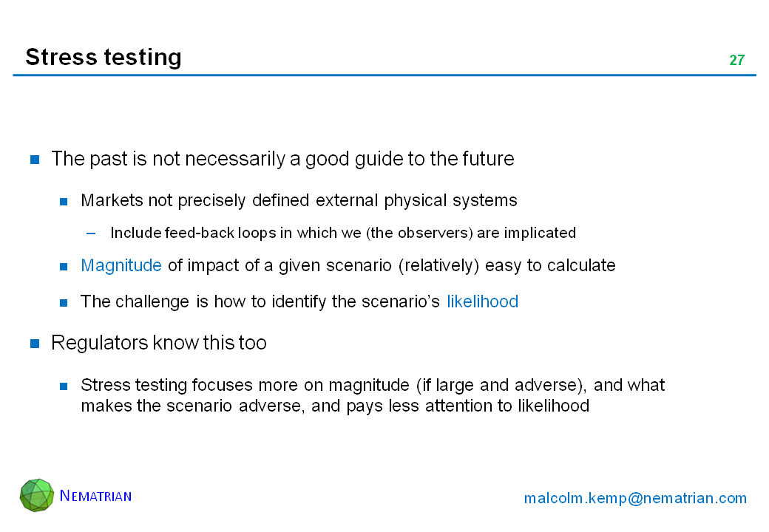Click the paragraph starting "Stress testing focuses more"
This screenshot has height=532, width=769.
point(373,395)
